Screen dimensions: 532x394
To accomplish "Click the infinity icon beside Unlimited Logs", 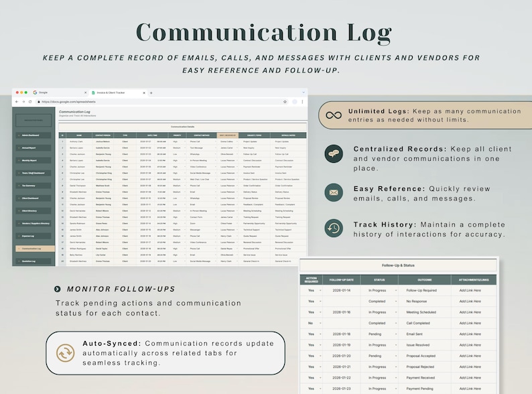I will (x=334, y=115).
